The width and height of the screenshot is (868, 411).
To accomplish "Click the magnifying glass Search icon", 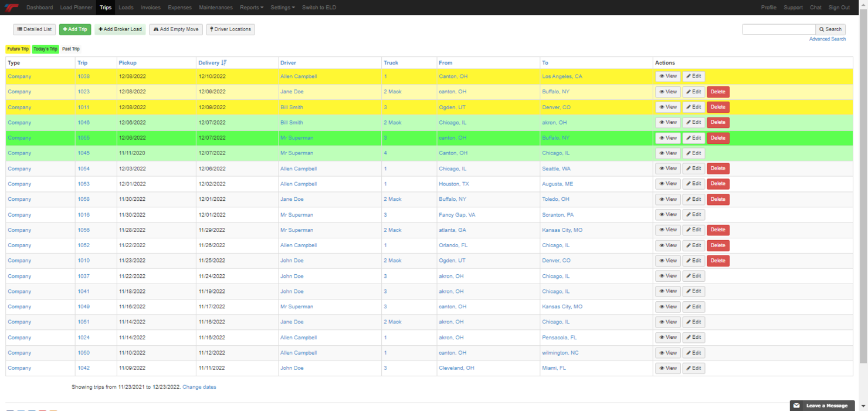I will 821,29.
